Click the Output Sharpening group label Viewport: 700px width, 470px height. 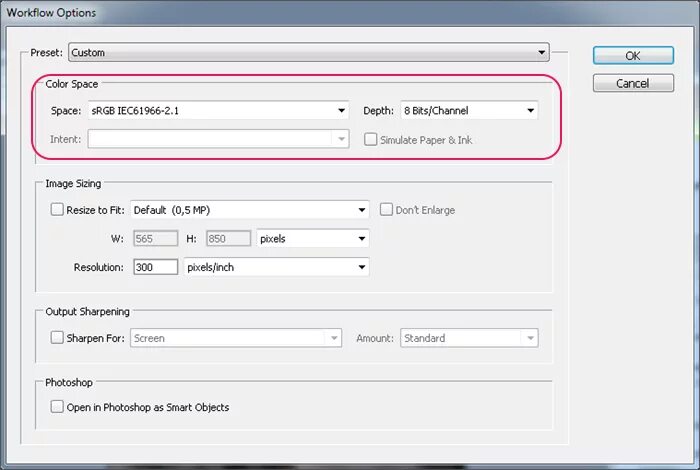pos(88,312)
